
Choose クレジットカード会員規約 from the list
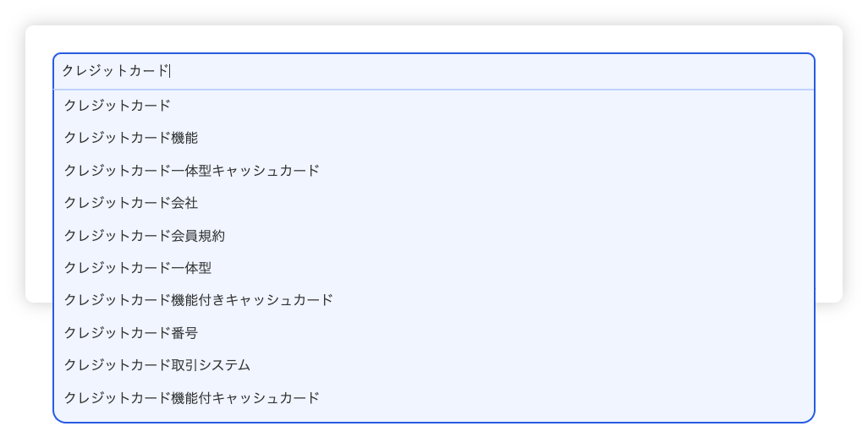[x=145, y=236]
